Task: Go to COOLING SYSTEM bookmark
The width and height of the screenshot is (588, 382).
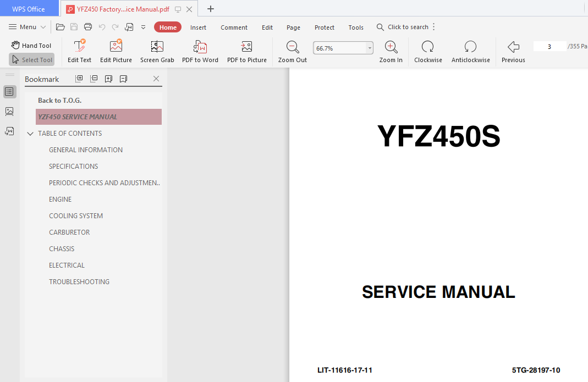Action: click(76, 216)
